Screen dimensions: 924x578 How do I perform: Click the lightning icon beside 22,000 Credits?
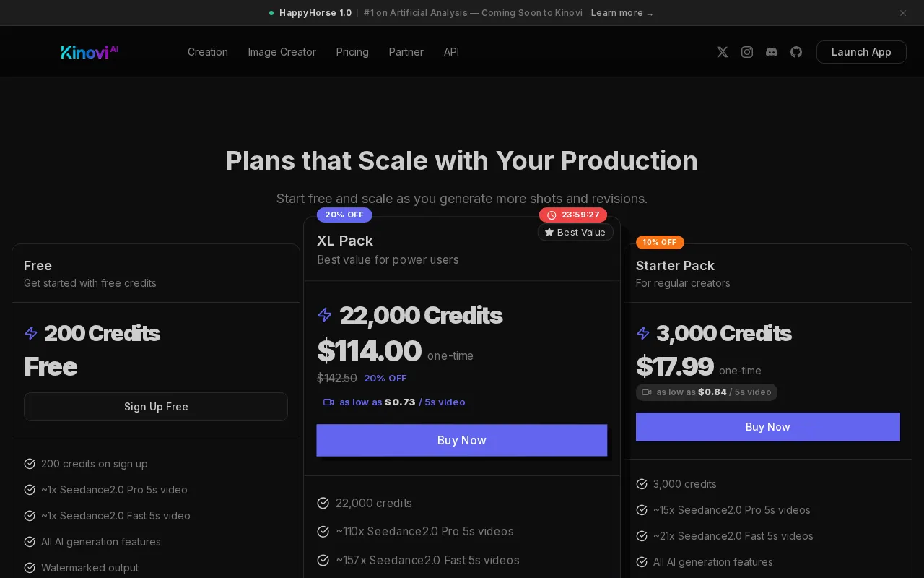pyautogui.click(x=325, y=315)
